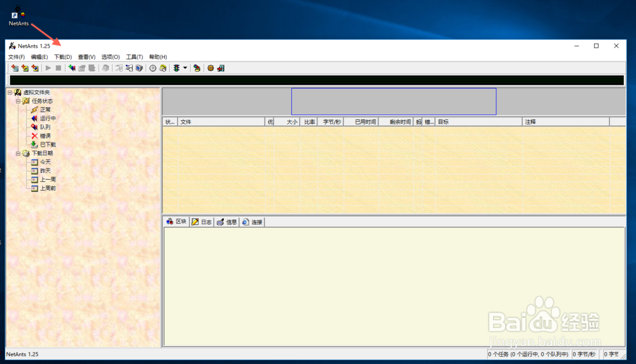Collapse the 下載日期 tree branch
The height and width of the screenshot is (364, 636).
pyautogui.click(x=18, y=153)
